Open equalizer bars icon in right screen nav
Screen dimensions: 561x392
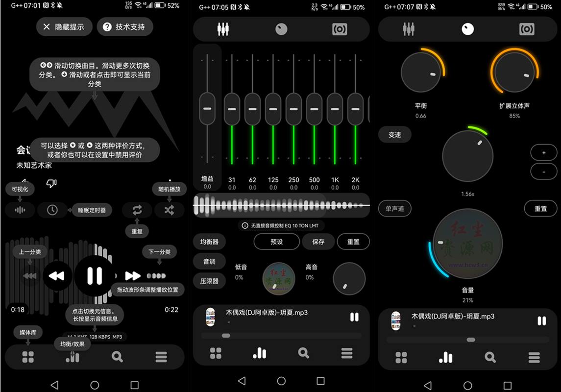[x=445, y=357]
